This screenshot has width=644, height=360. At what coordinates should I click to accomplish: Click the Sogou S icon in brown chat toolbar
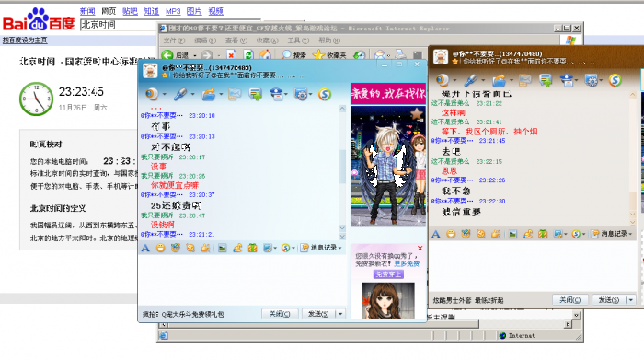(615, 80)
